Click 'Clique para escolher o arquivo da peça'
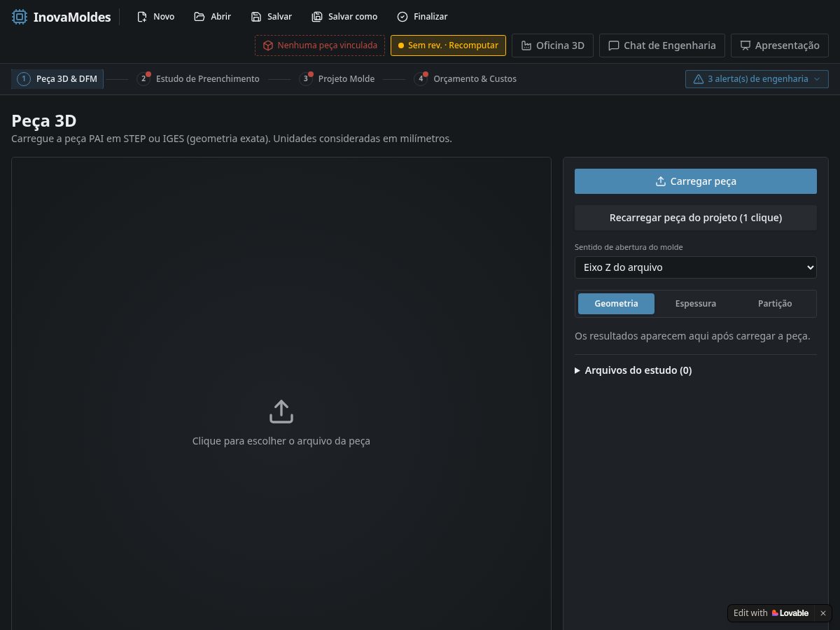The width and height of the screenshot is (840, 630). tap(281, 442)
